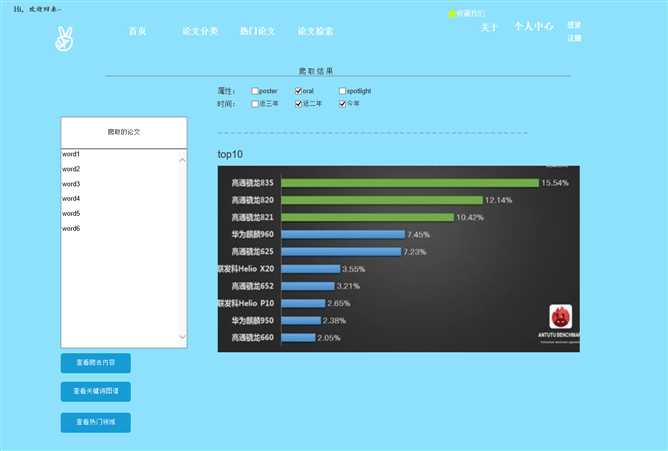This screenshot has height=451, width=668.
Task: Open the 关于 page link
Action: click(x=489, y=28)
